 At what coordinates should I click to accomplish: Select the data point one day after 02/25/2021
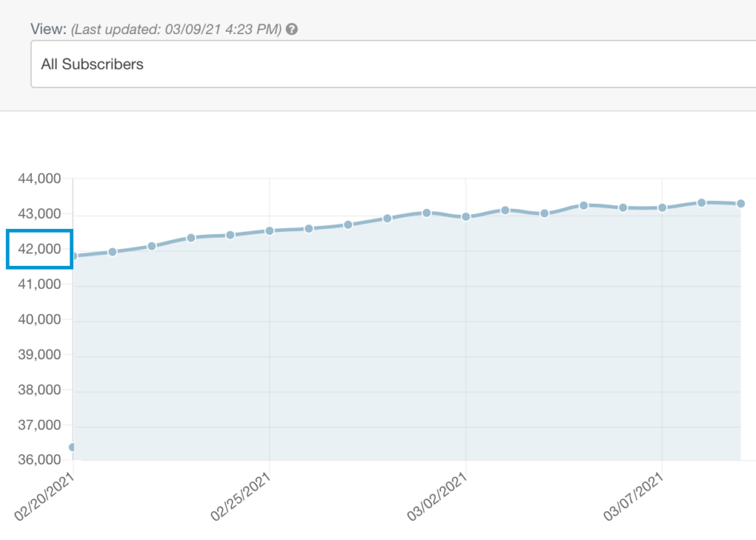[309, 229]
